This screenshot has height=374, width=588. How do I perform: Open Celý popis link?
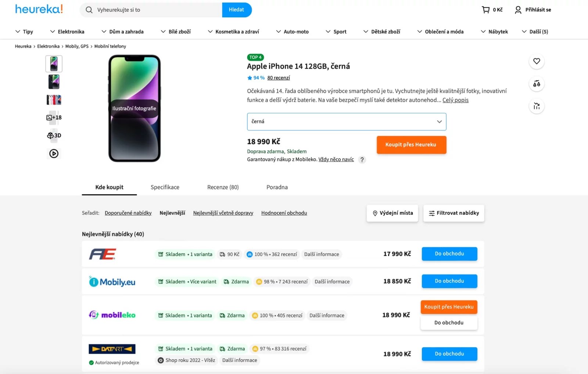(455, 100)
